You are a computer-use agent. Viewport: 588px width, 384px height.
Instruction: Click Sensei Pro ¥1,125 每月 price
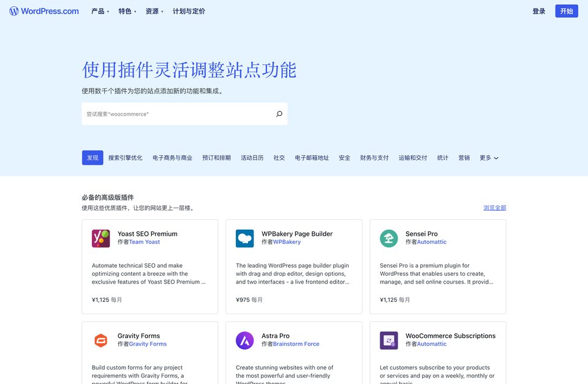(x=395, y=299)
